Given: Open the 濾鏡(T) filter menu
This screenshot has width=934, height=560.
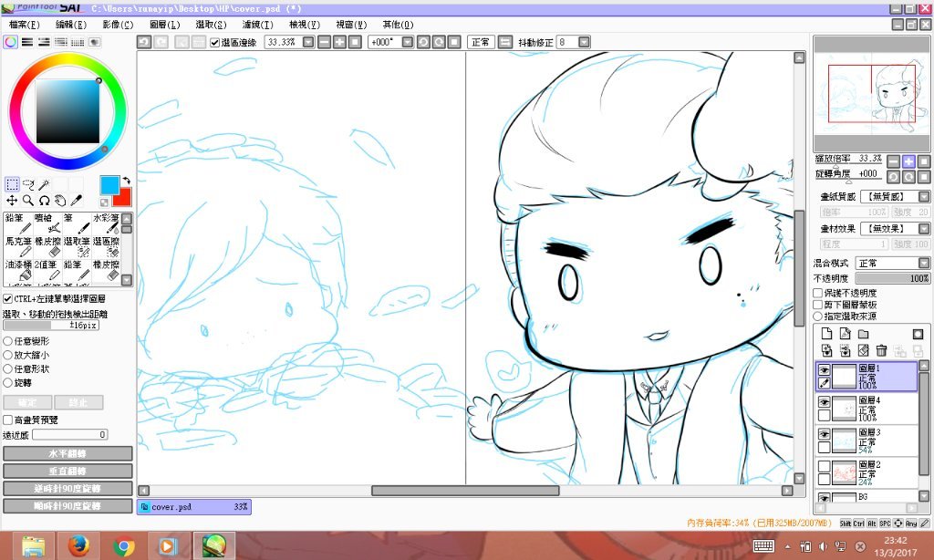Looking at the screenshot, I should pyautogui.click(x=258, y=25).
